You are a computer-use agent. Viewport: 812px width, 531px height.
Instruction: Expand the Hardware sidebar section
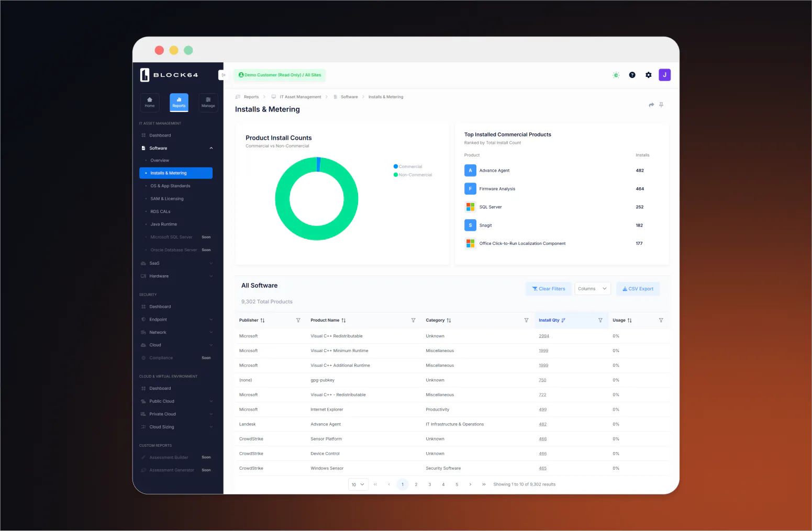click(177, 276)
